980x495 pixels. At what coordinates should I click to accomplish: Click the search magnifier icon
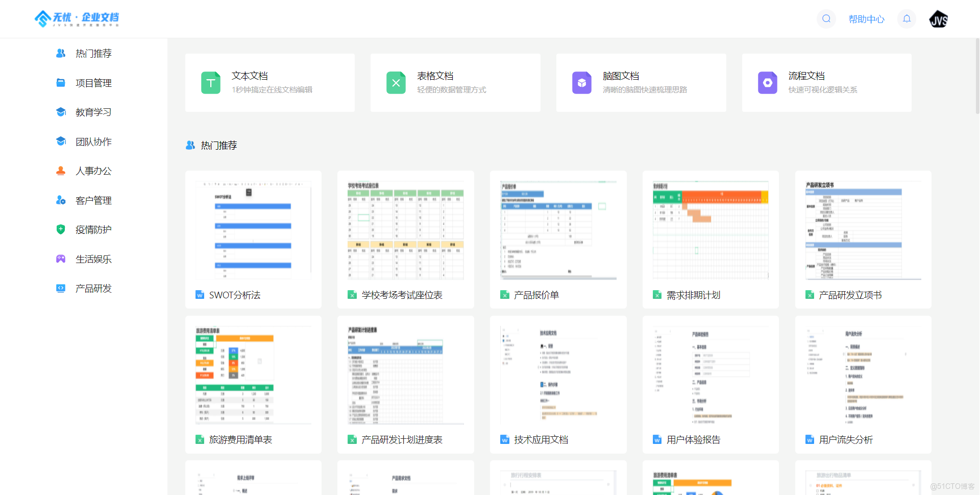pos(826,19)
